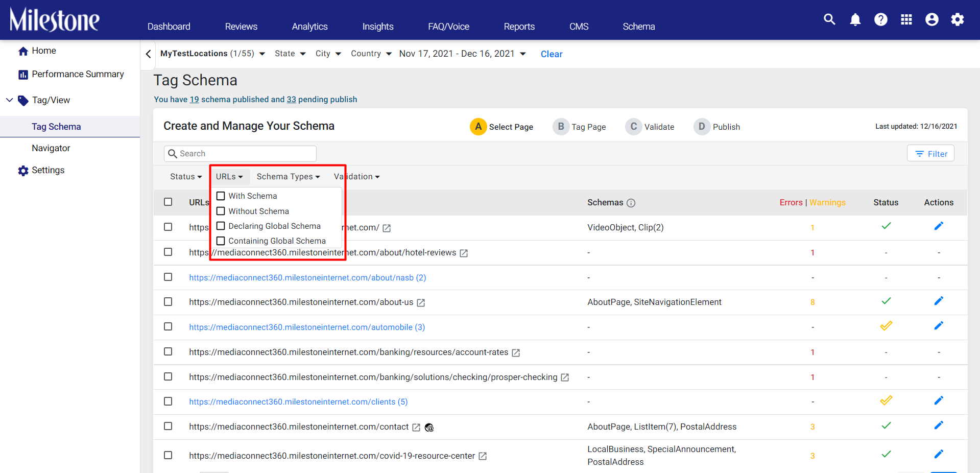Open prosper-checking URL external link icon
Image resolution: width=980 pixels, height=473 pixels.
(x=565, y=377)
